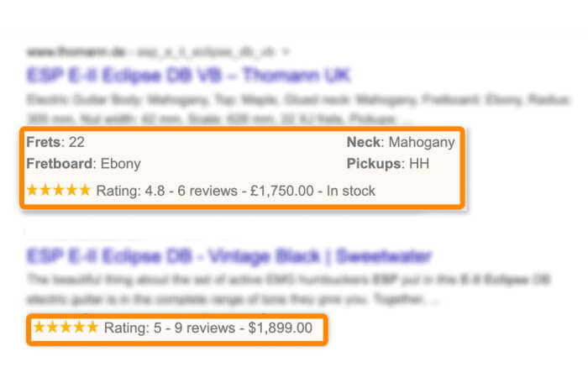Click the $1,899.00 price

pos(280,328)
